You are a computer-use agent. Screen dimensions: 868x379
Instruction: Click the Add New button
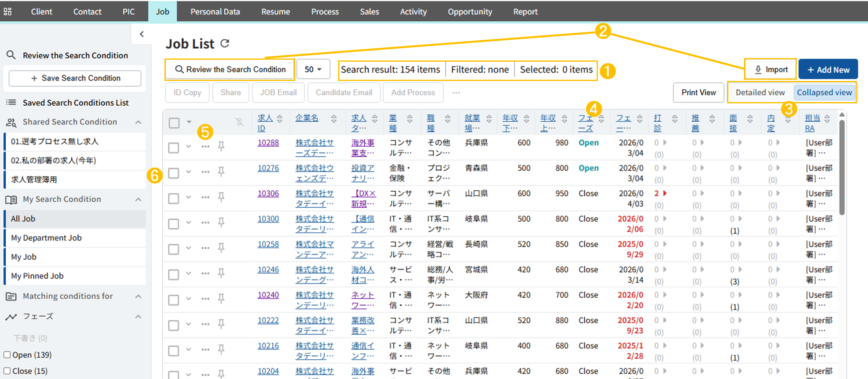[x=828, y=70]
